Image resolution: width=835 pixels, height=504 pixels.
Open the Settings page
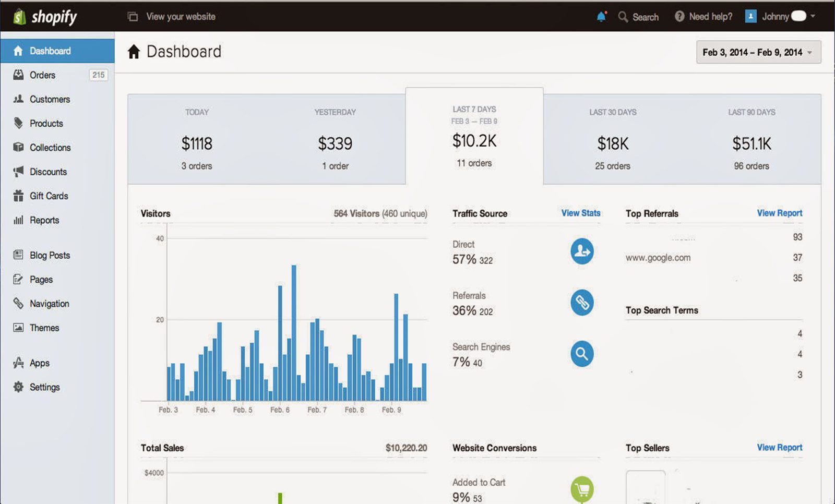pos(44,387)
